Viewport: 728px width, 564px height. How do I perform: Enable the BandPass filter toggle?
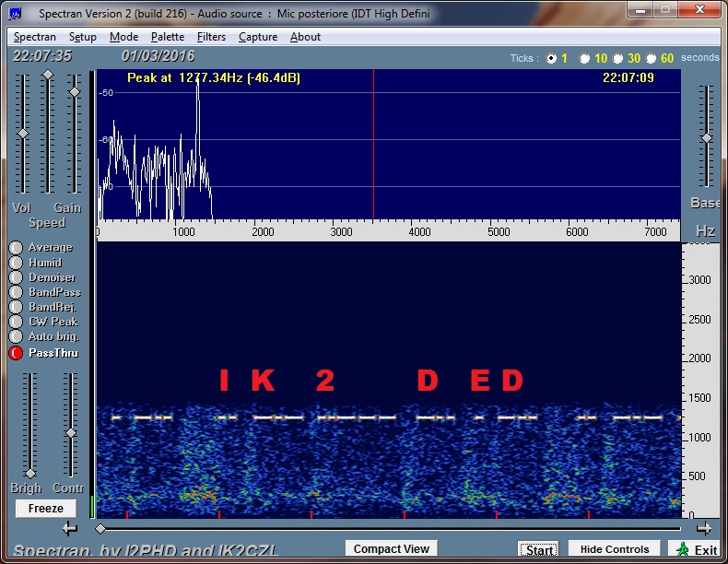16,292
